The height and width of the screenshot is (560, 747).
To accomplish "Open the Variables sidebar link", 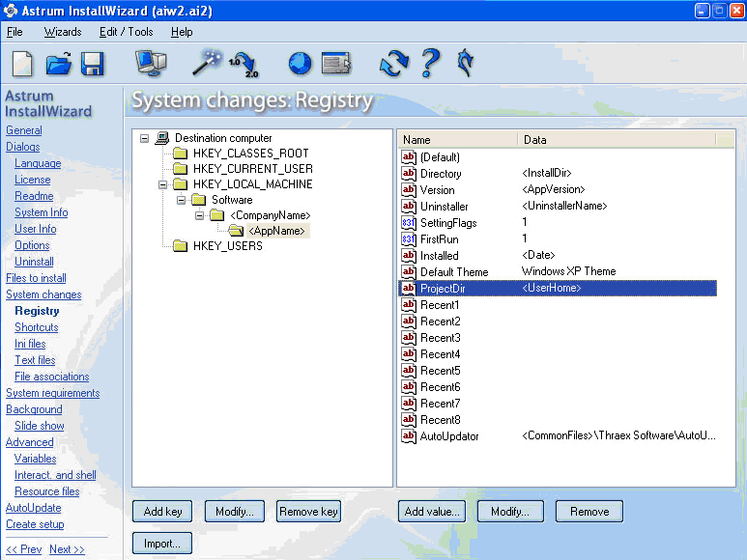I will pyautogui.click(x=35, y=459).
